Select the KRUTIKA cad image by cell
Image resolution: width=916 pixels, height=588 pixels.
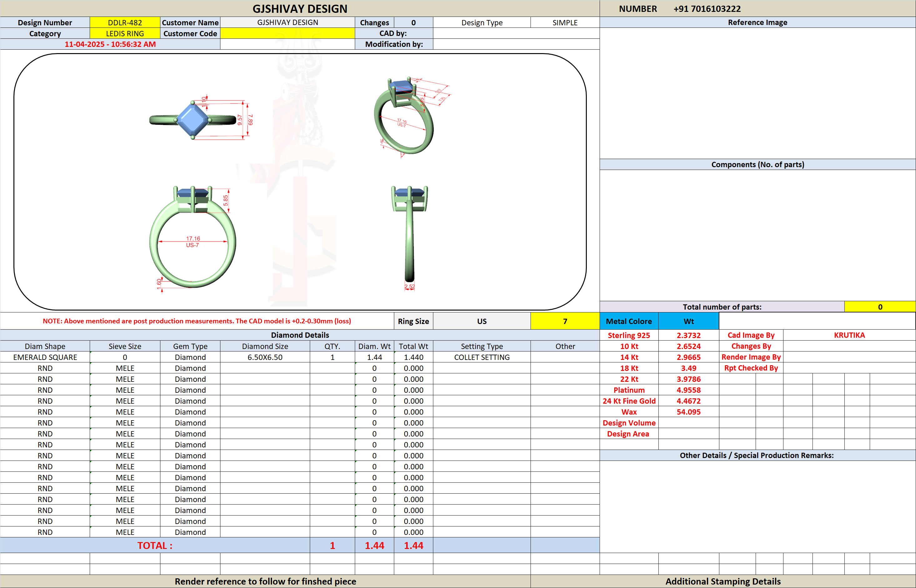click(x=849, y=335)
